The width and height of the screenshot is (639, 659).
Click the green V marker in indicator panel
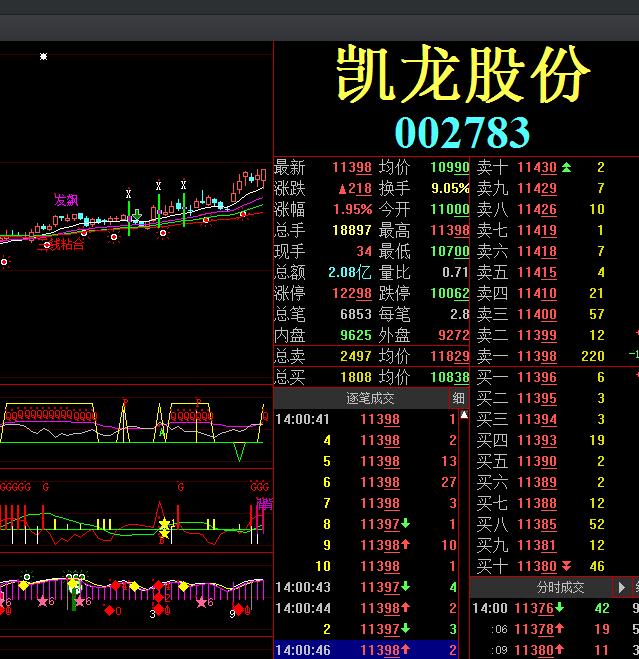point(239,452)
